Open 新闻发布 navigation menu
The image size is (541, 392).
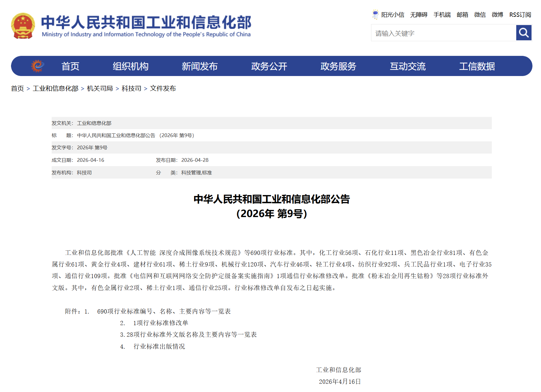[x=200, y=66]
